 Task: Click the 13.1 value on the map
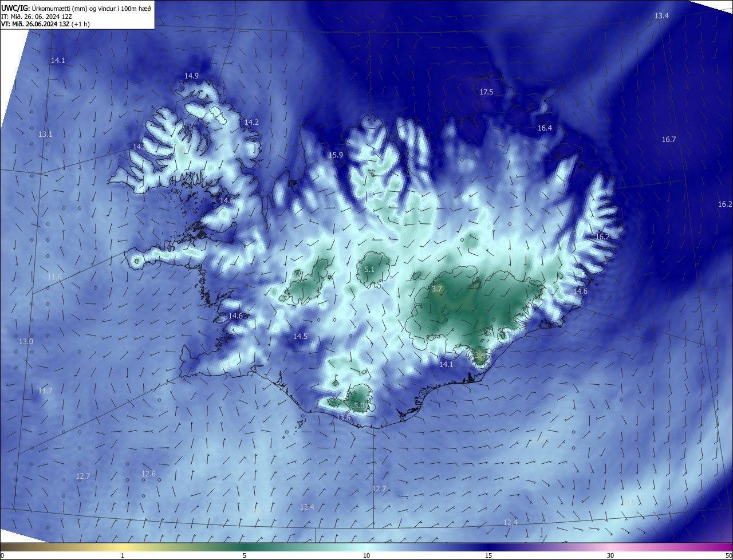(x=45, y=135)
